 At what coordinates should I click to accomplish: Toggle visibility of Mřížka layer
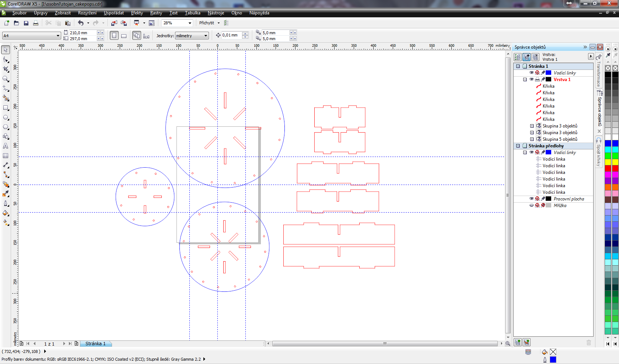tap(531, 206)
